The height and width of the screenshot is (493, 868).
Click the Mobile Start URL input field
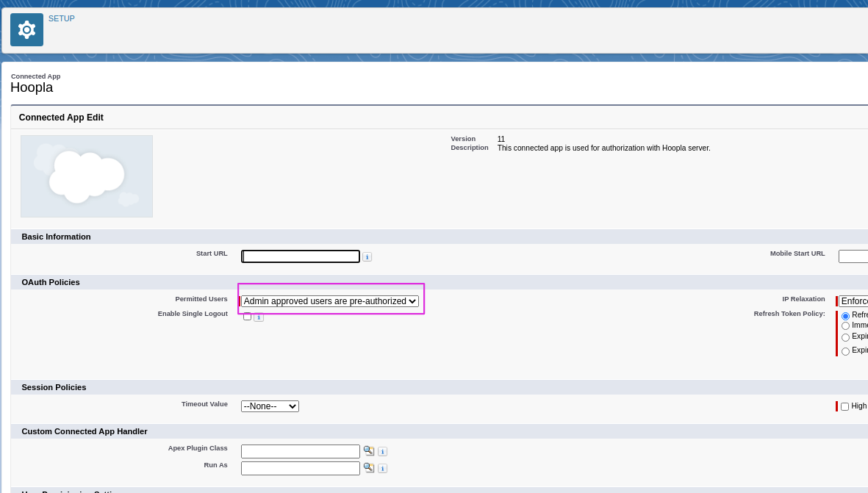click(853, 256)
